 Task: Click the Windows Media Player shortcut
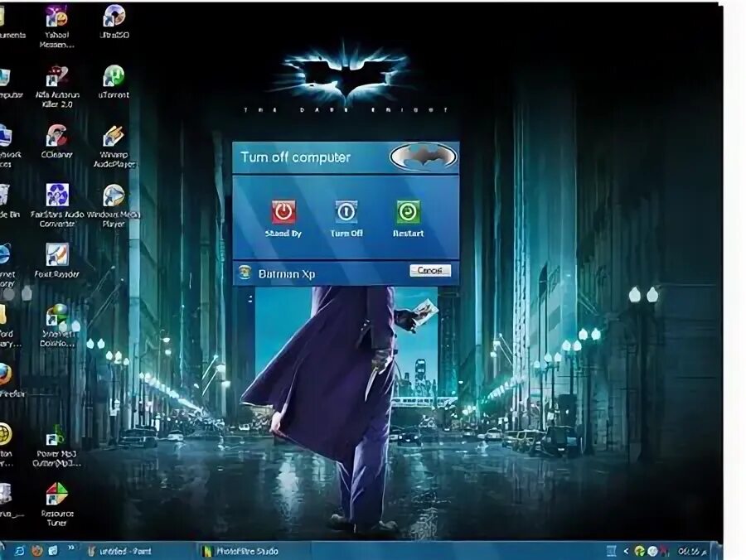(114, 205)
